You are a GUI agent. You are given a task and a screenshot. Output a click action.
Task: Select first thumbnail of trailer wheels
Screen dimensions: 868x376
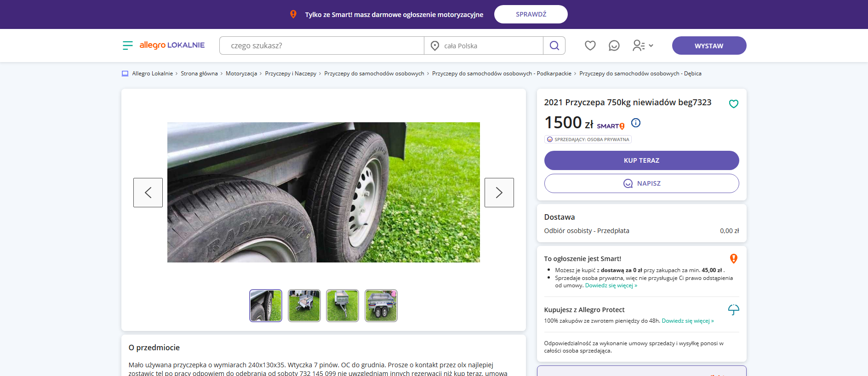(266, 306)
